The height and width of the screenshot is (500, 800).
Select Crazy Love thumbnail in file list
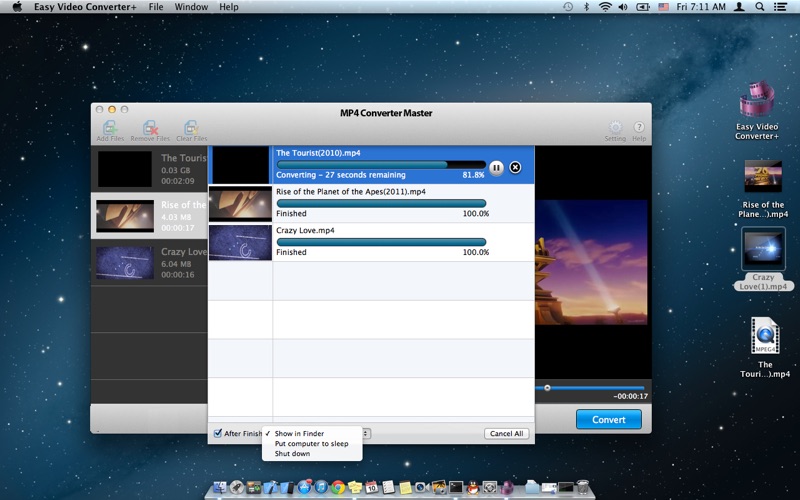coord(125,263)
